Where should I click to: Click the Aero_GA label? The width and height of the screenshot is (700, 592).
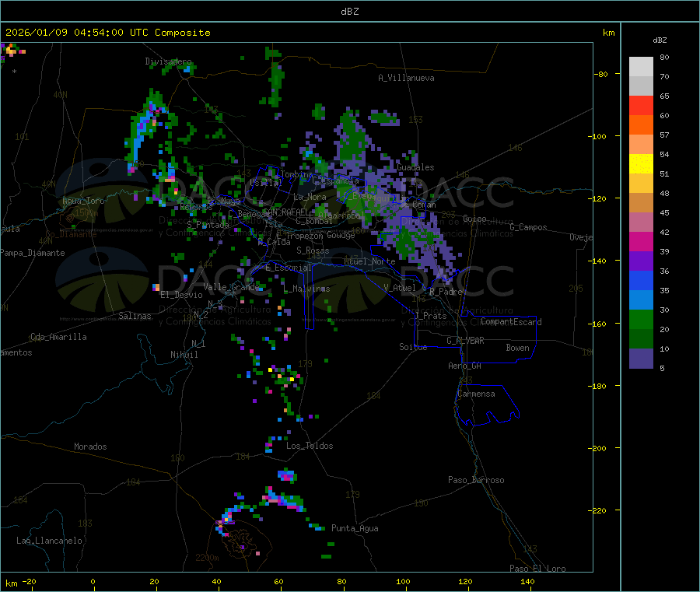click(465, 366)
